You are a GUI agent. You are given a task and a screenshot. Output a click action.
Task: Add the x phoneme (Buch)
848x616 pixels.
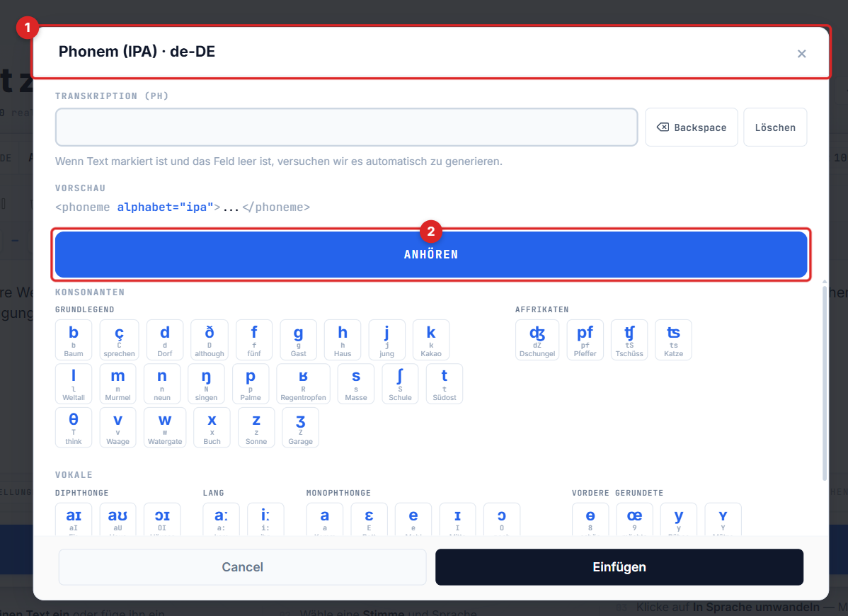pyautogui.click(x=212, y=428)
